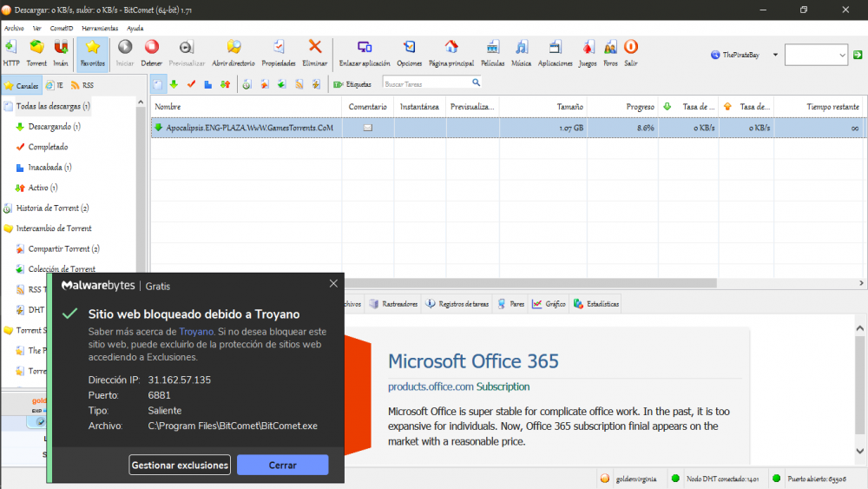This screenshot has height=489, width=868.
Task: Switch to the Canales tab
Action: pos(22,85)
